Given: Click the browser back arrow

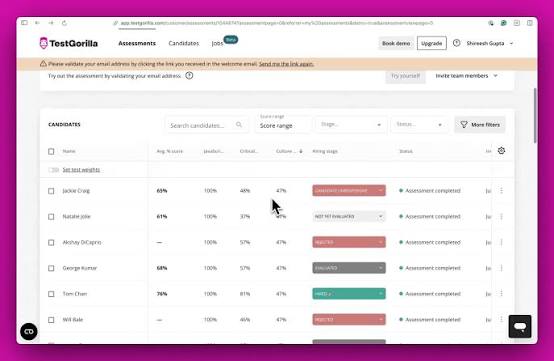Looking at the screenshot, I should (37, 23).
